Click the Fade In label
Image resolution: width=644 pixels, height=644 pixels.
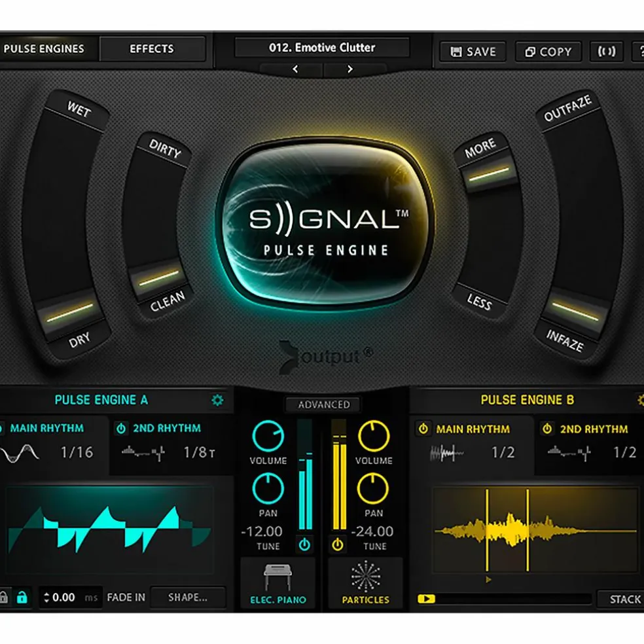[x=126, y=597]
